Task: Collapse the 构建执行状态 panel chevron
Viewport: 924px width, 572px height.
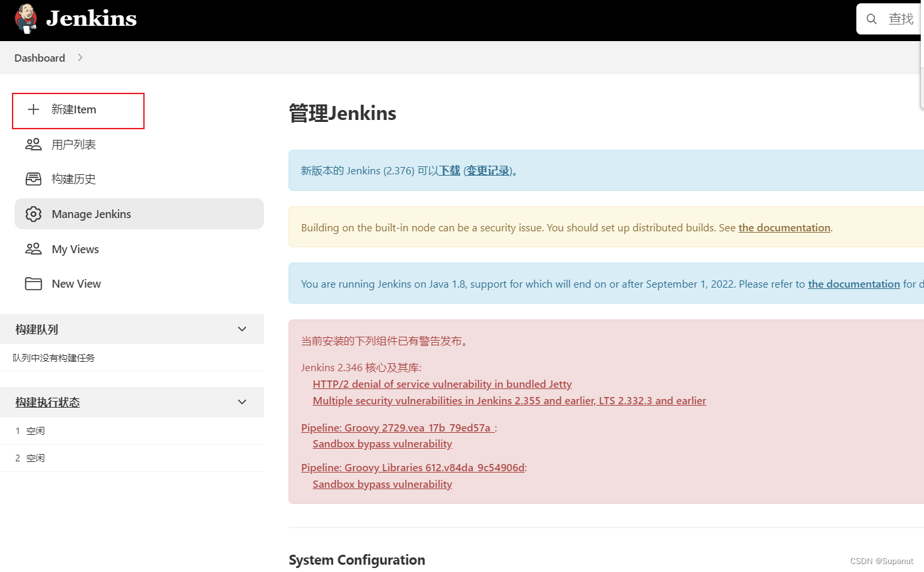Action: (242, 402)
